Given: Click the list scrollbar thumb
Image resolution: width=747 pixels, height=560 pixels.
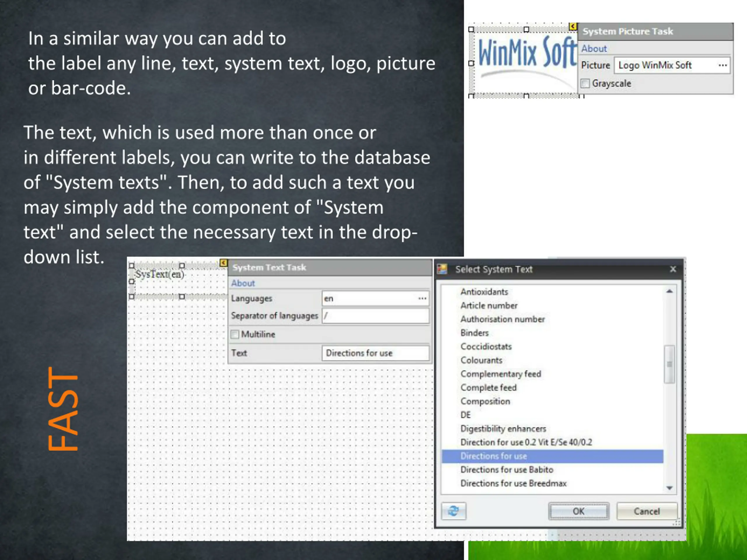Looking at the screenshot, I should pos(670,364).
